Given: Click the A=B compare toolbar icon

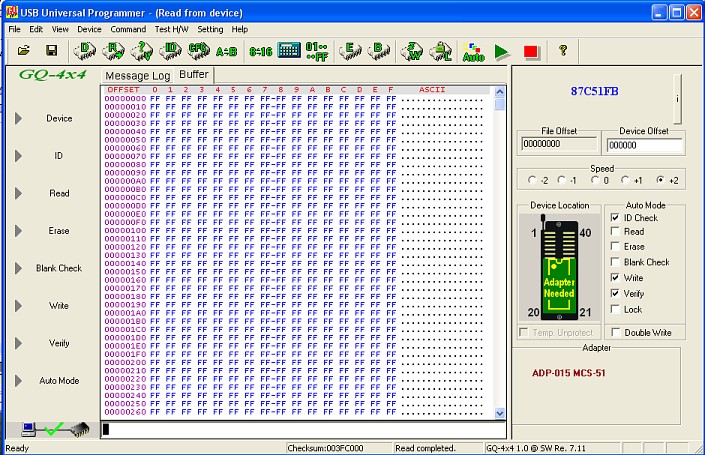Looking at the screenshot, I should (226, 49).
